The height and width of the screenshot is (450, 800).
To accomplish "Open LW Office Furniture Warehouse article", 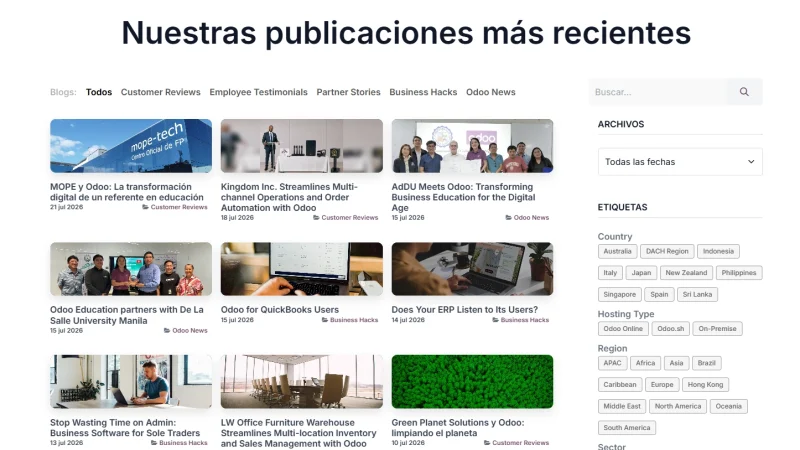I will point(298,433).
